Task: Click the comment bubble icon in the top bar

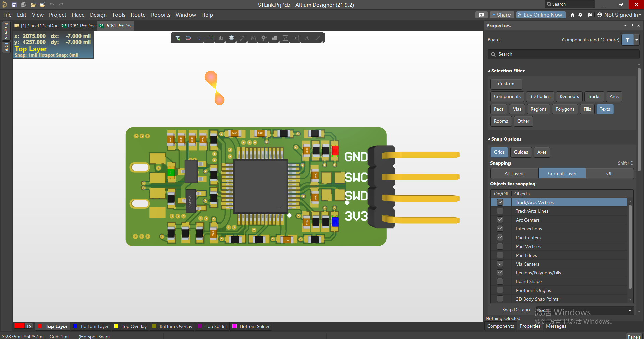Action: click(x=481, y=15)
